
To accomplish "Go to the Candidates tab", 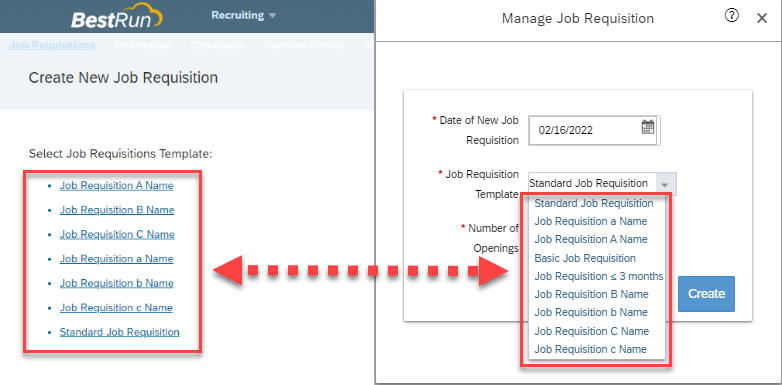I will click(x=217, y=45).
